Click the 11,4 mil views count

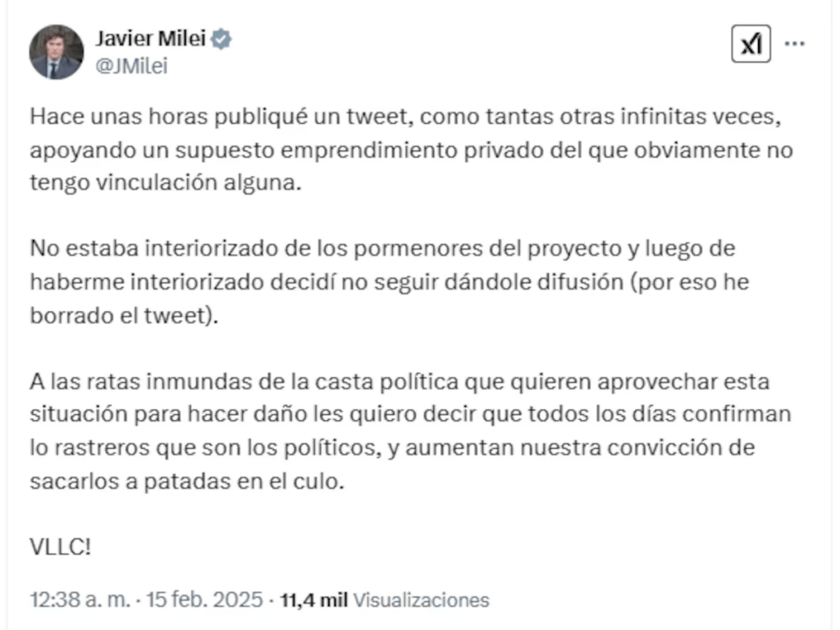313,600
